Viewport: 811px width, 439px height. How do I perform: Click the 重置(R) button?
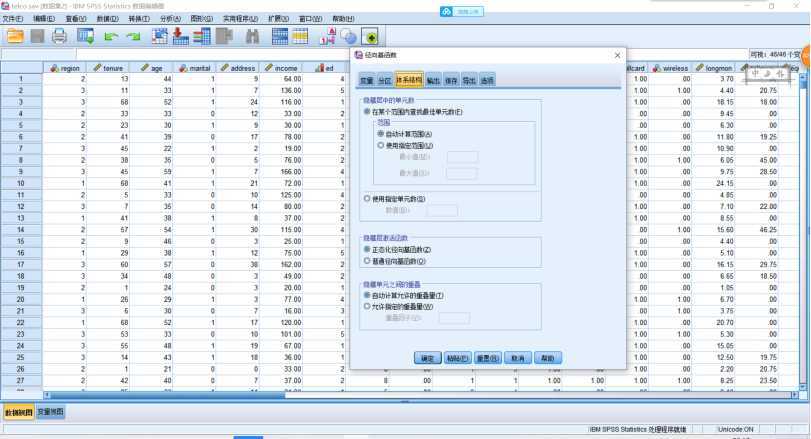click(488, 358)
